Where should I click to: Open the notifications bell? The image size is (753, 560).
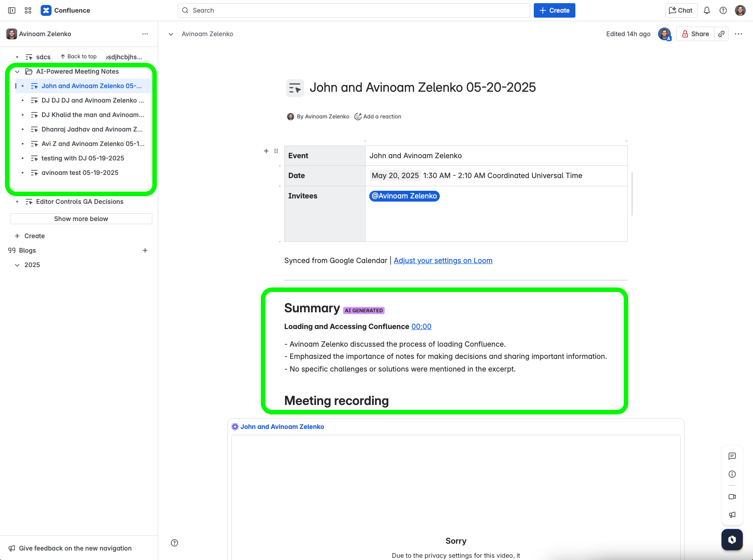point(706,10)
